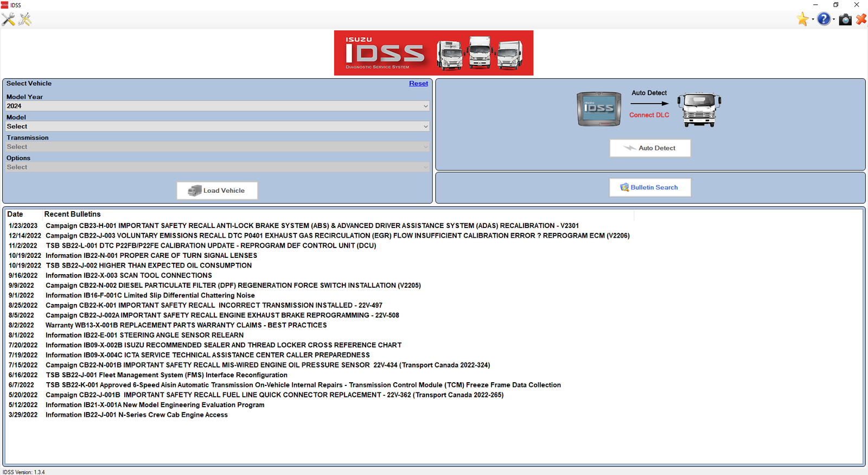Select campaign CB22-J-003 emissions recall bulletin
This screenshot has height=475, width=868.
[x=337, y=236]
